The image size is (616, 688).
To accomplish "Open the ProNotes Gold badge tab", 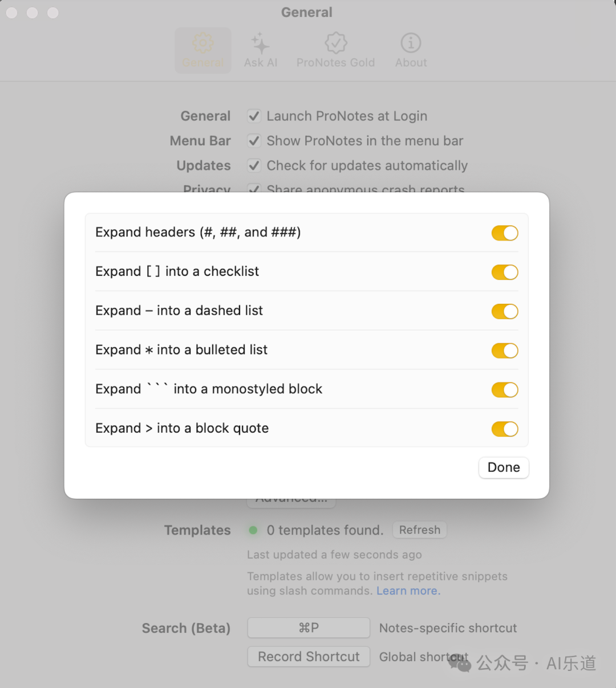I will [335, 50].
